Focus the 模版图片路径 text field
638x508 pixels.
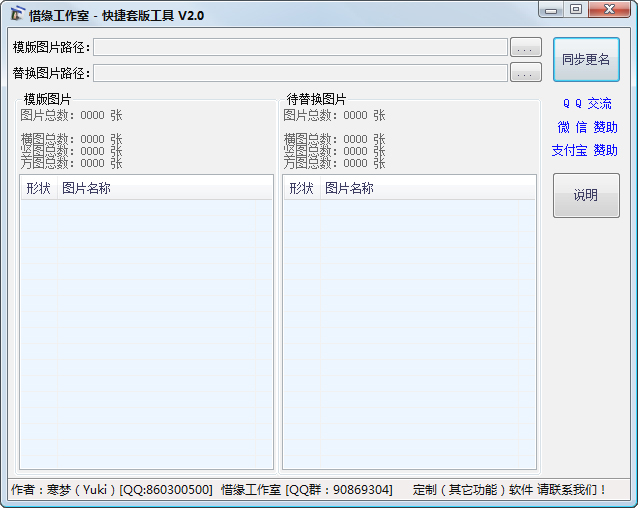tap(300, 47)
